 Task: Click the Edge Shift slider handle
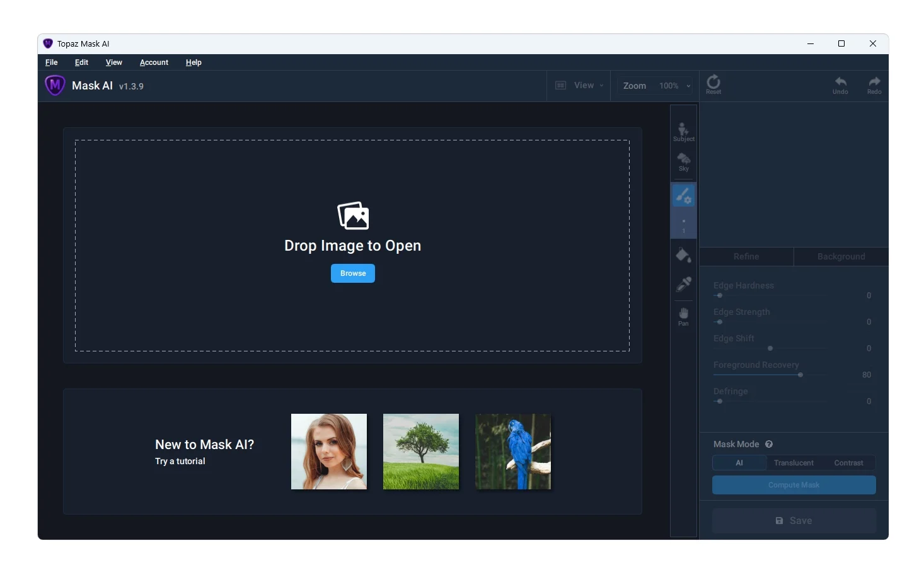(770, 348)
